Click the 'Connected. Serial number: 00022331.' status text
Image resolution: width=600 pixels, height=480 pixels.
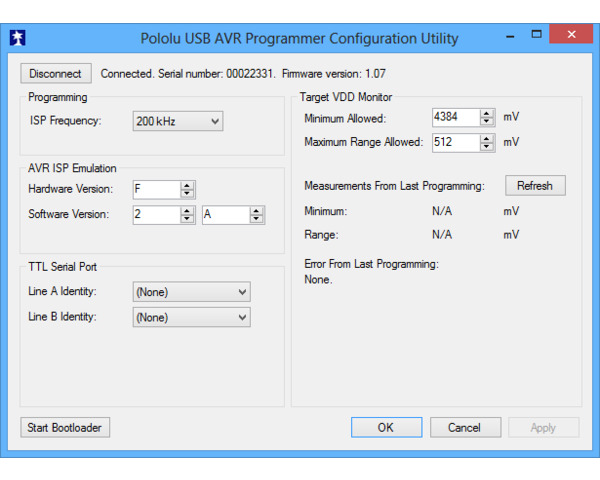[x=188, y=73]
